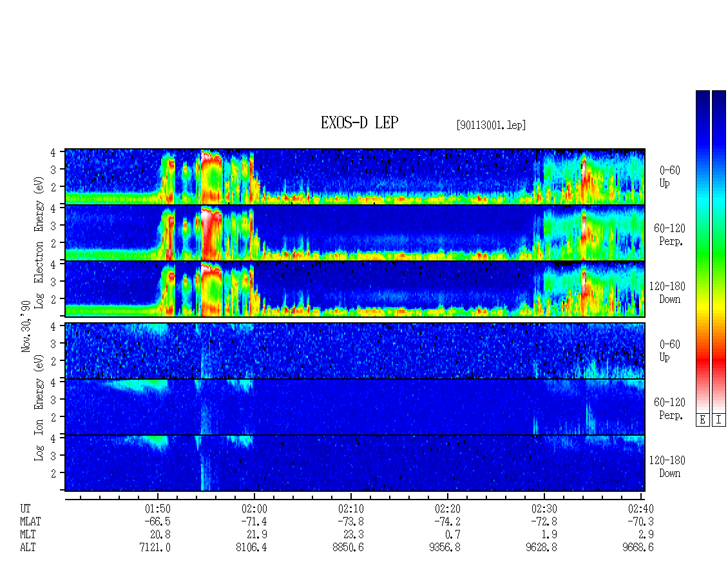
Task: Click the MLAT value -66.5
Action: (x=157, y=521)
